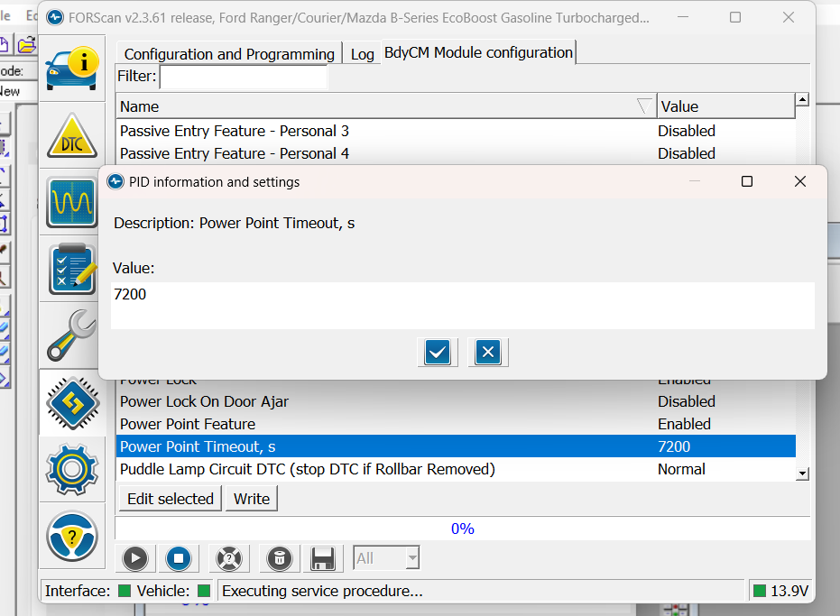
Task: Click the Interface status green indicator
Action: (x=125, y=590)
